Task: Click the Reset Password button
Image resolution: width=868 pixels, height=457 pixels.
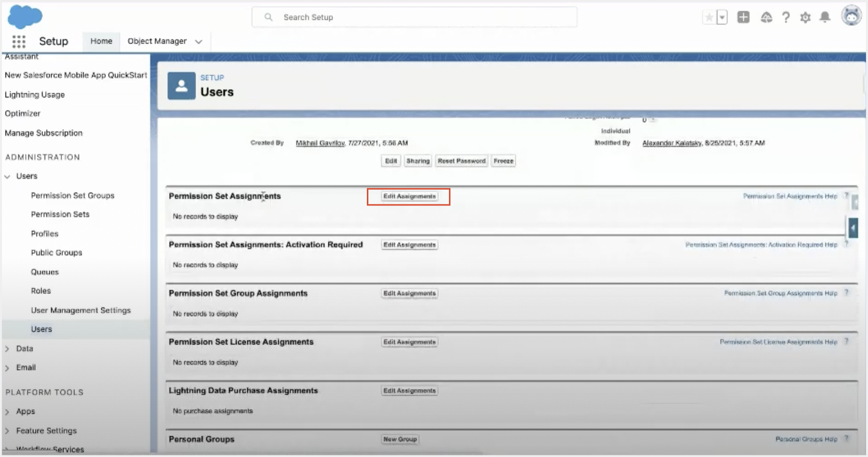Action: tap(462, 161)
